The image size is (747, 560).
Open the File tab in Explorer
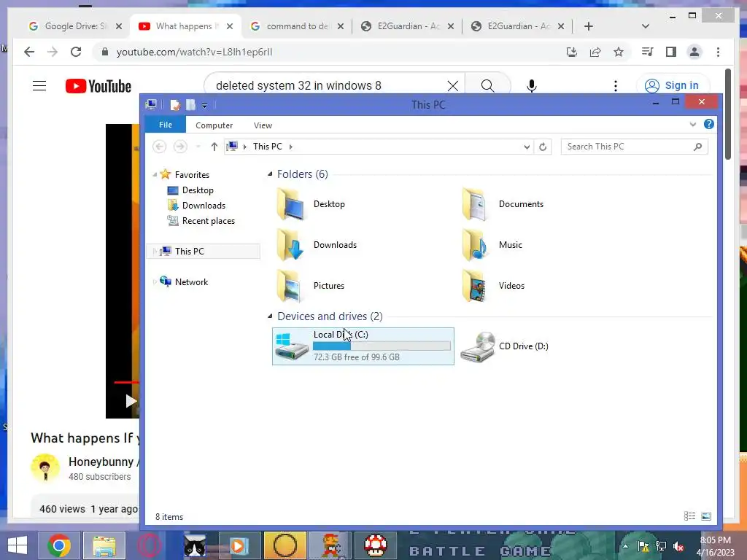click(x=166, y=125)
